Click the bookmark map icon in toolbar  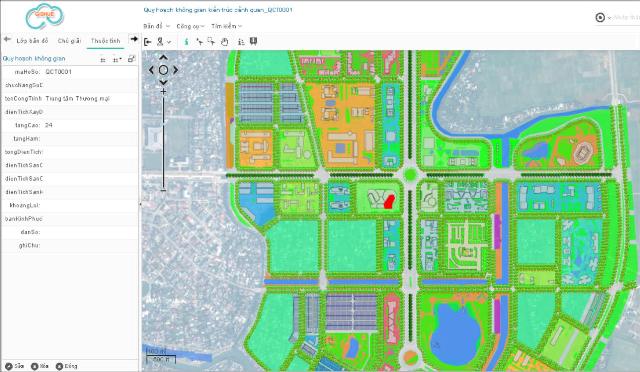(x=253, y=41)
